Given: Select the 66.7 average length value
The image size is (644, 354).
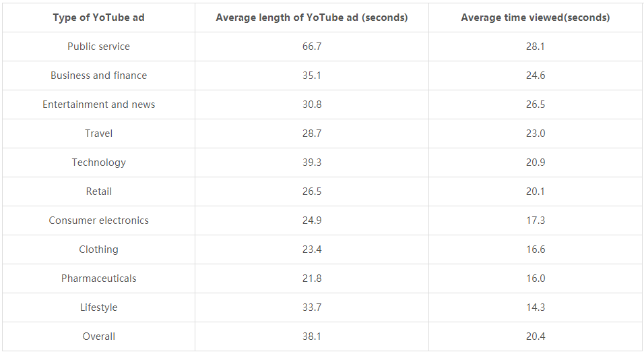Looking at the screenshot, I should 312,47.
